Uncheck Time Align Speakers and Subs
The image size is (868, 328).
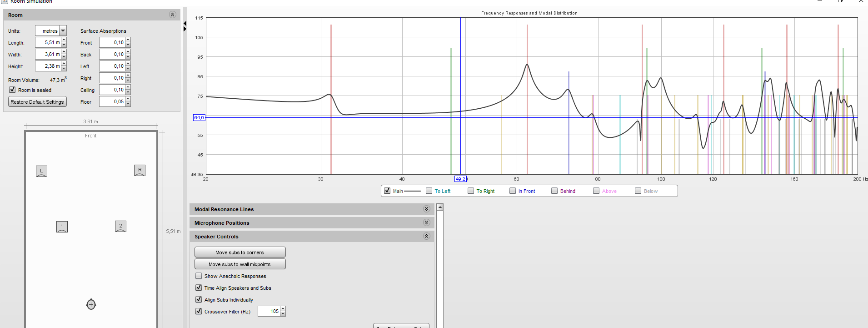coord(199,288)
